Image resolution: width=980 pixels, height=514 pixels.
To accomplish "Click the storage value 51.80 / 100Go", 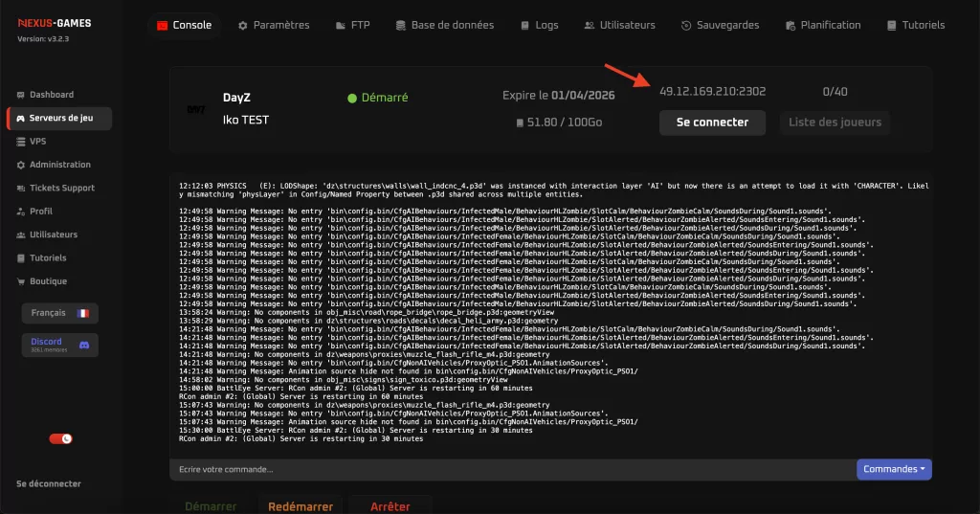I will (565, 123).
